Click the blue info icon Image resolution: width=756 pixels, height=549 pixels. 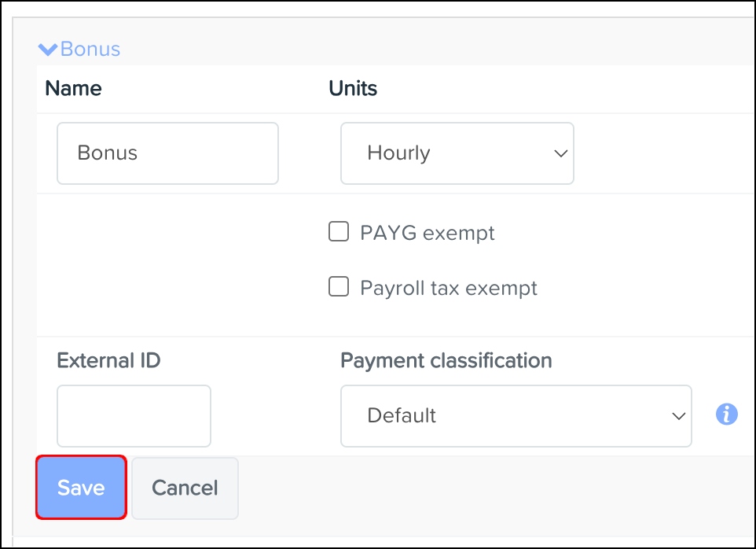pyautogui.click(x=727, y=415)
